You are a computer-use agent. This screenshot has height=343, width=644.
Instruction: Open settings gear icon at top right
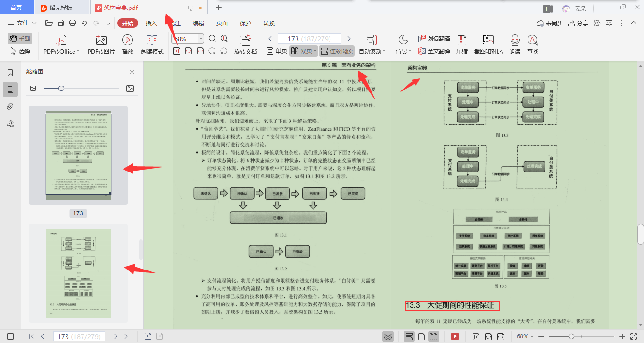[x=597, y=23]
